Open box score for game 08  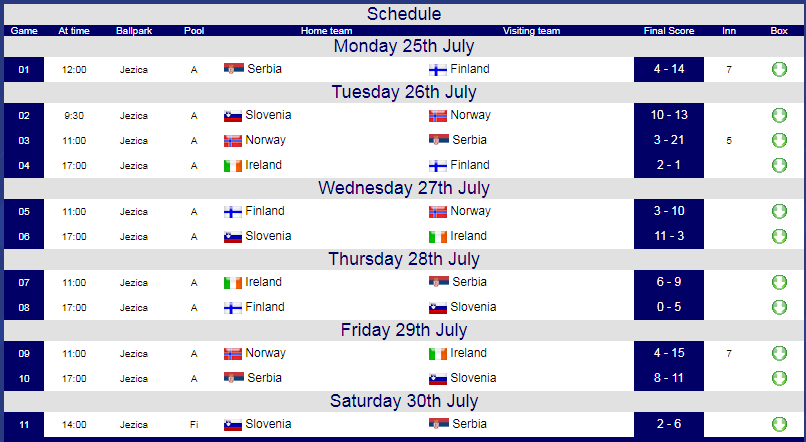click(779, 307)
